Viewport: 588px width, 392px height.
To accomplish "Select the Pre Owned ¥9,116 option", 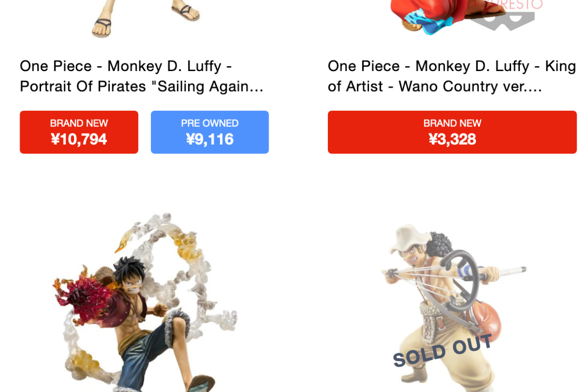I will tap(210, 132).
